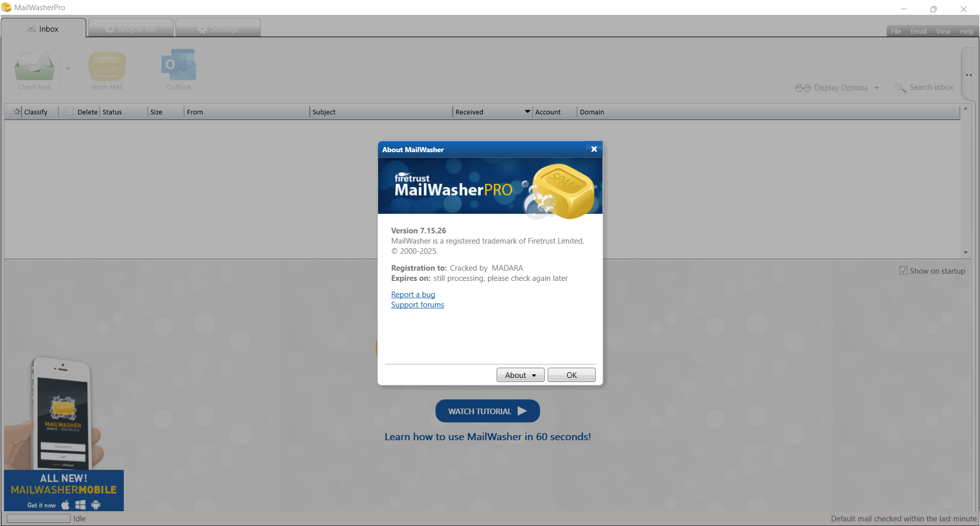Image resolution: width=980 pixels, height=526 pixels.
Task: Click the Search inbox magnifier icon
Action: click(x=900, y=88)
